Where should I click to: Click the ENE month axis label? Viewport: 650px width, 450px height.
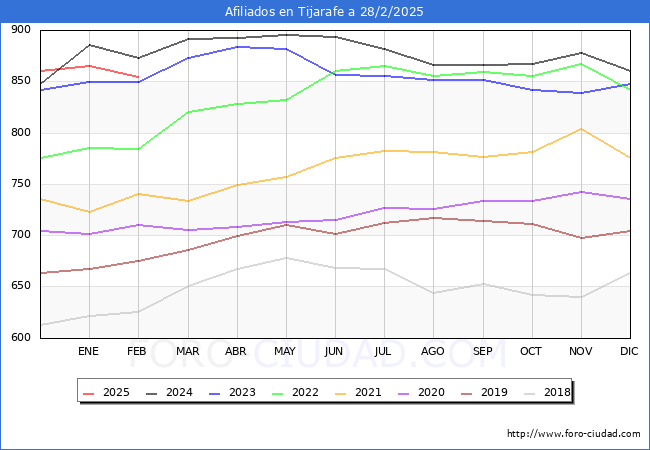click(x=88, y=351)
